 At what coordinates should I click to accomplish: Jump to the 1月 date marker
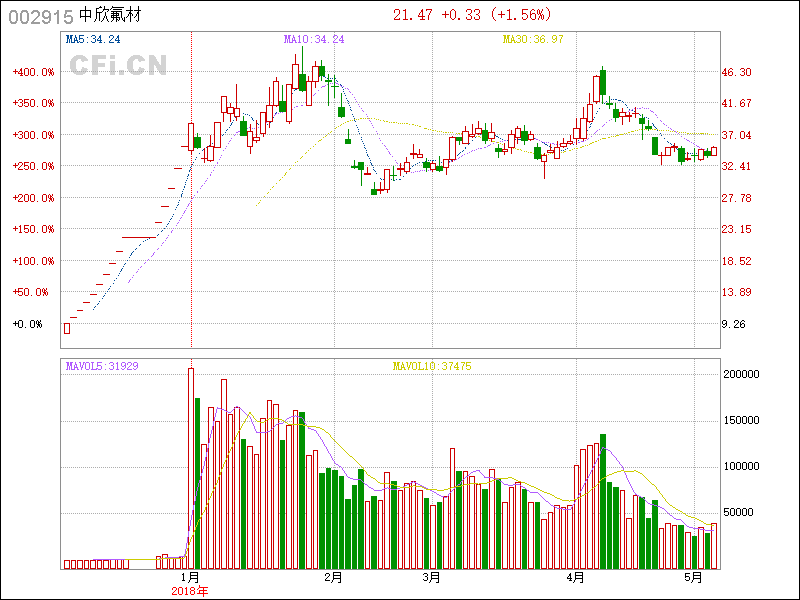point(189,578)
